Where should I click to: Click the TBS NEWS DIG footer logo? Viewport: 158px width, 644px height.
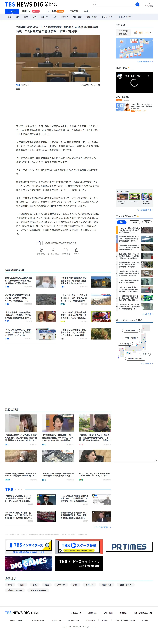point(22,613)
